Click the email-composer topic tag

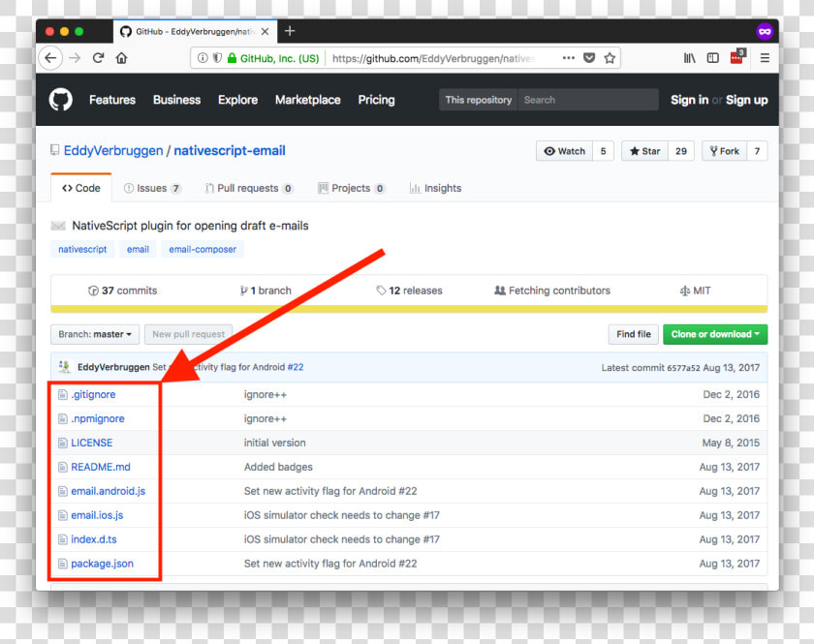[203, 249]
